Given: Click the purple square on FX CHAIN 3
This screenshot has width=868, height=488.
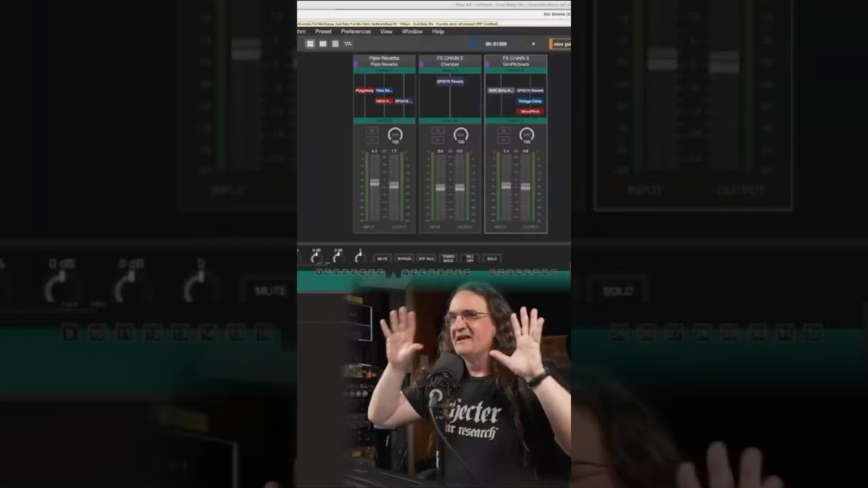Looking at the screenshot, I should [487, 64].
